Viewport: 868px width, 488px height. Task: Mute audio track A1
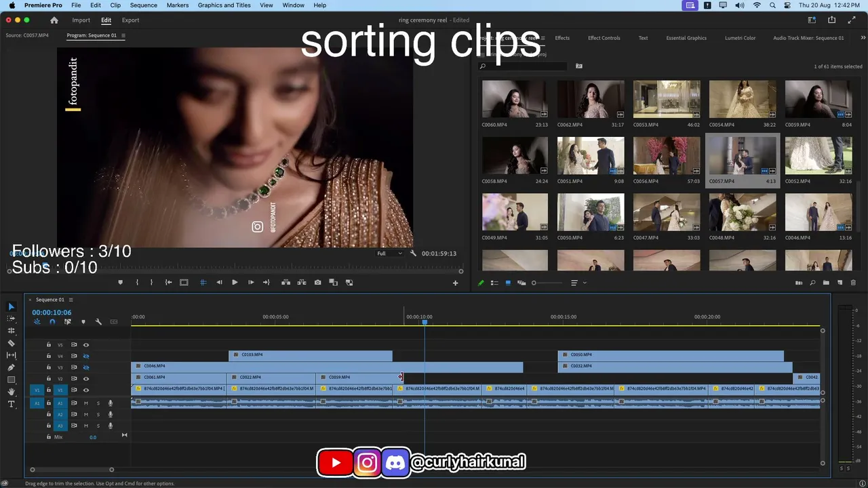pos(86,403)
